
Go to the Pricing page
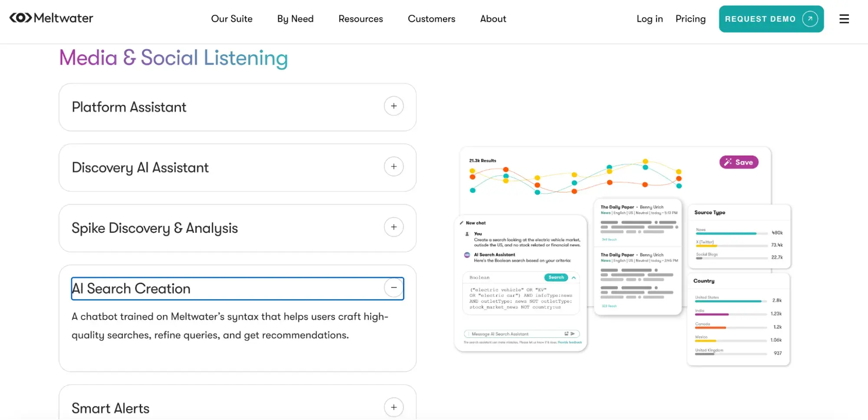[x=690, y=19]
